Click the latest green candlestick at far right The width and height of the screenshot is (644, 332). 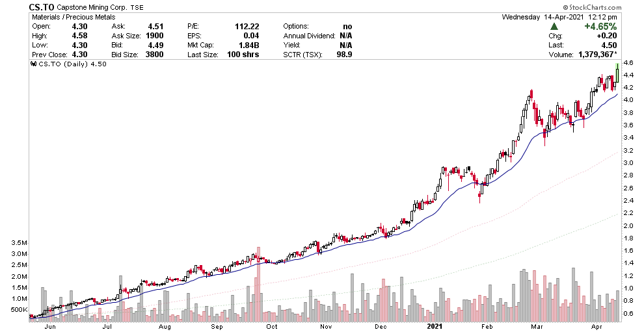click(616, 71)
